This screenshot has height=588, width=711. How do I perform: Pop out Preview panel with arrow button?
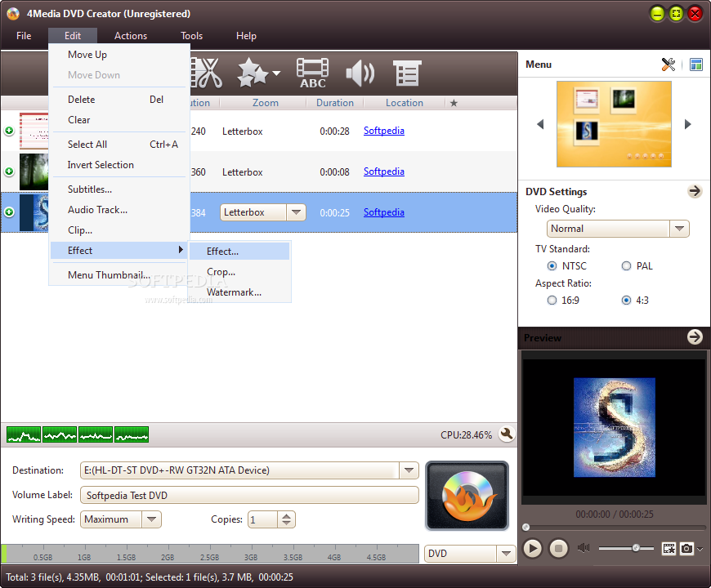(695, 337)
